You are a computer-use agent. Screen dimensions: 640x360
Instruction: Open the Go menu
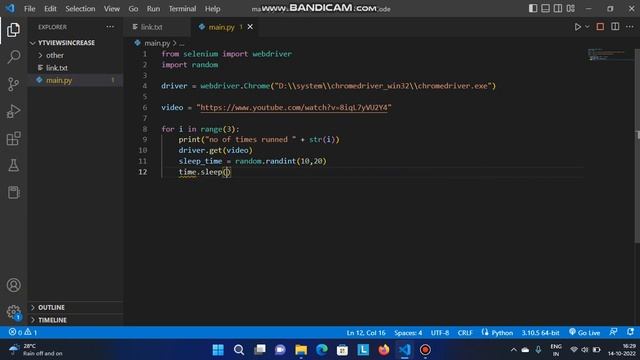[133, 9]
